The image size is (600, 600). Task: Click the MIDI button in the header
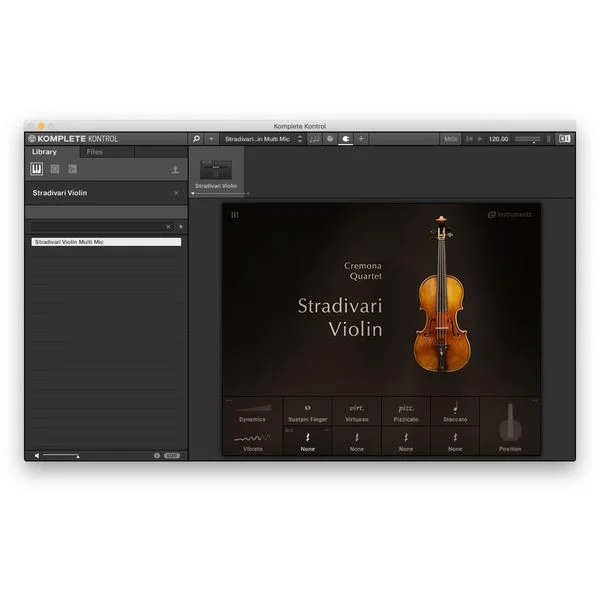click(450, 139)
